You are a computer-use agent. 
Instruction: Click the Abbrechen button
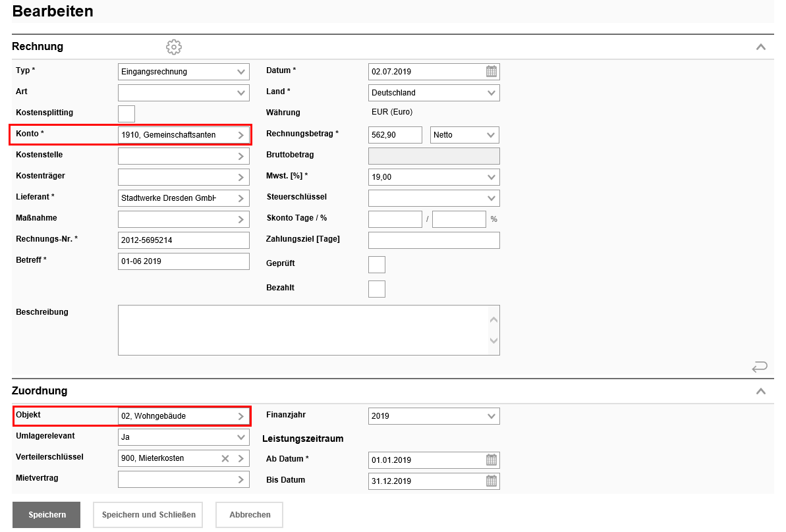pos(250,515)
